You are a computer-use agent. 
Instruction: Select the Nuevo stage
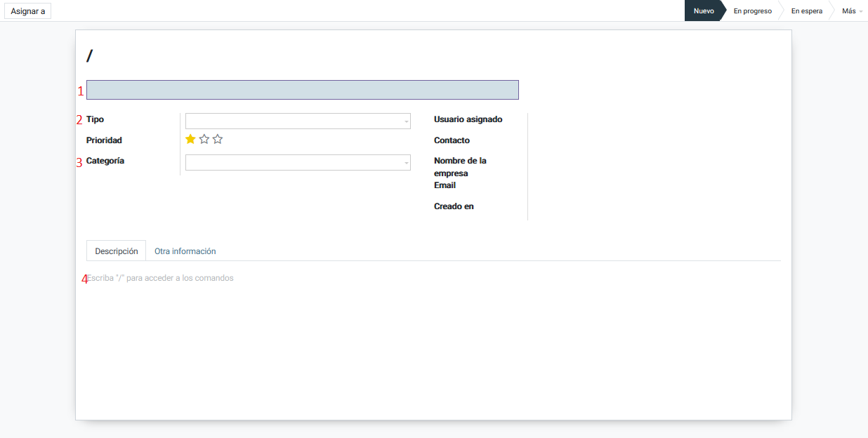pos(704,11)
